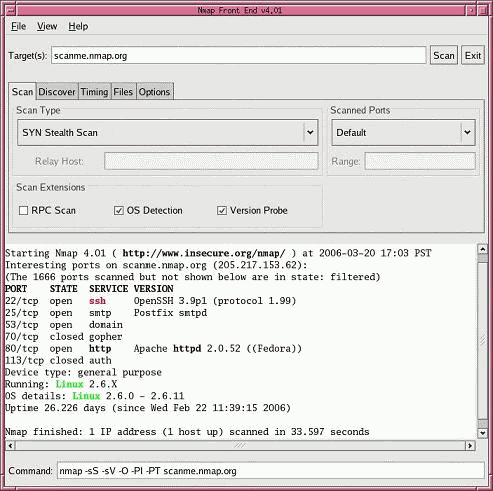Click the Exit button
Viewport: 493px width, 491px height.
point(473,55)
